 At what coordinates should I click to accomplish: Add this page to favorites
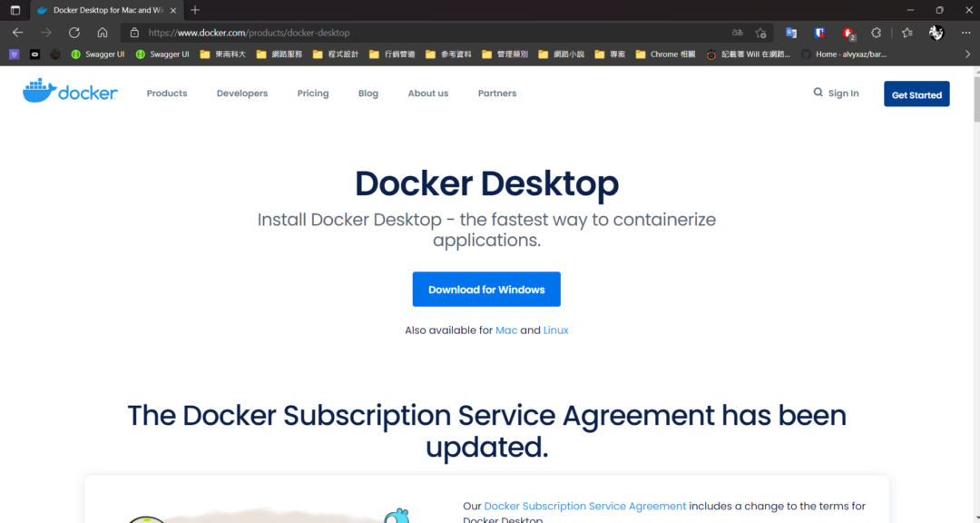pos(760,33)
